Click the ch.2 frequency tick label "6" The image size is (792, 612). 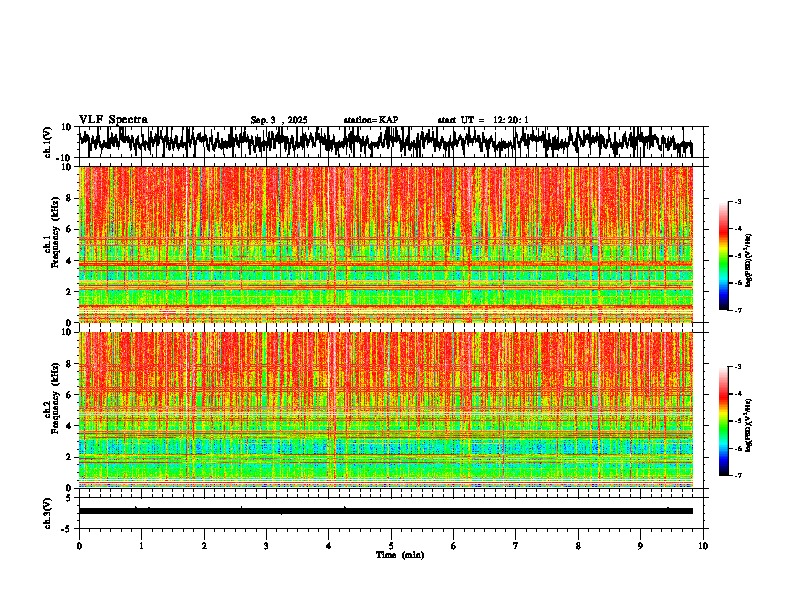point(69,395)
